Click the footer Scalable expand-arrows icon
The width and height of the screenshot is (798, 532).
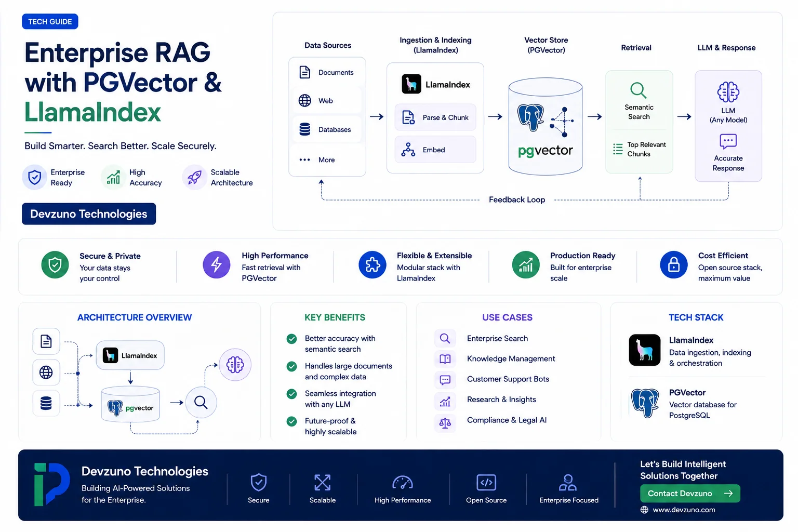click(x=323, y=483)
